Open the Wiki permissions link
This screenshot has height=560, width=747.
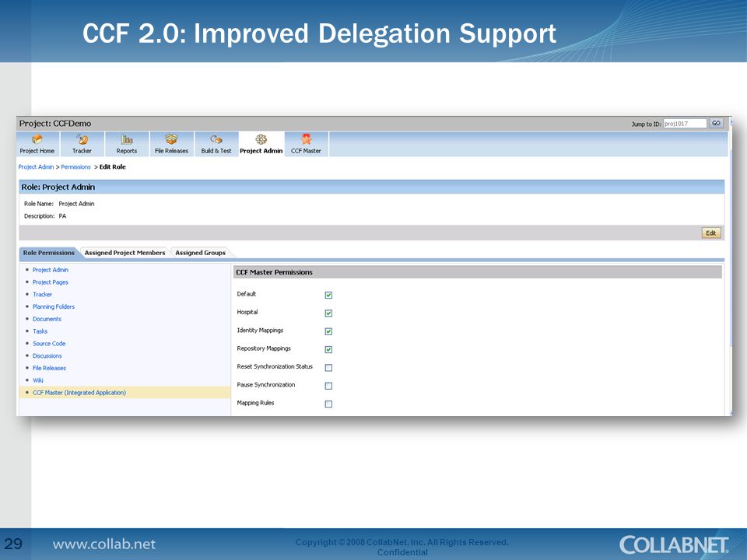point(38,380)
